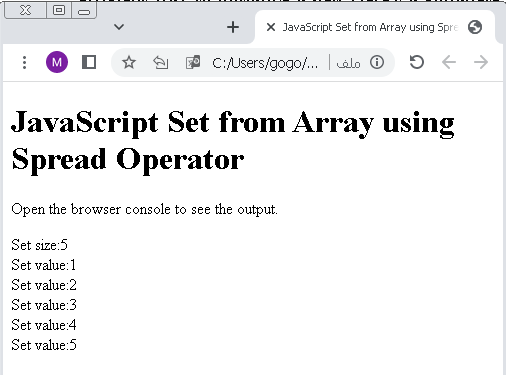Maximize the browser window
Screen dimensions: 506x375
[x=59, y=10]
